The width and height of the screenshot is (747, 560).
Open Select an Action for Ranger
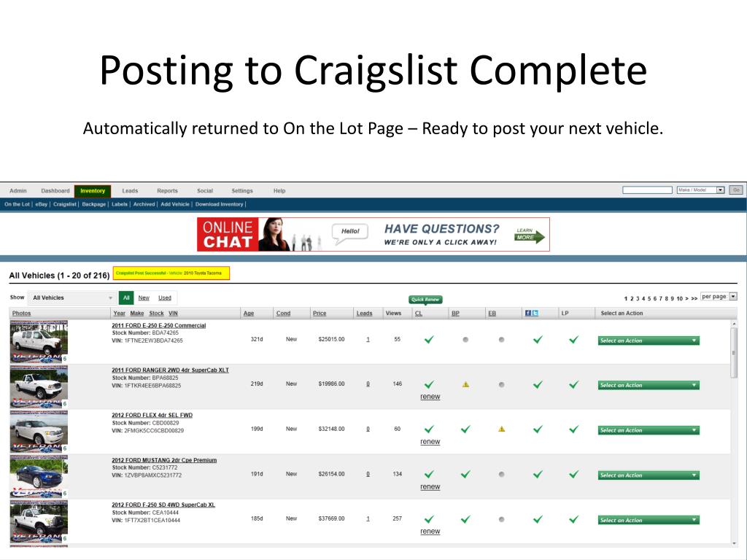pyautogui.click(x=649, y=385)
